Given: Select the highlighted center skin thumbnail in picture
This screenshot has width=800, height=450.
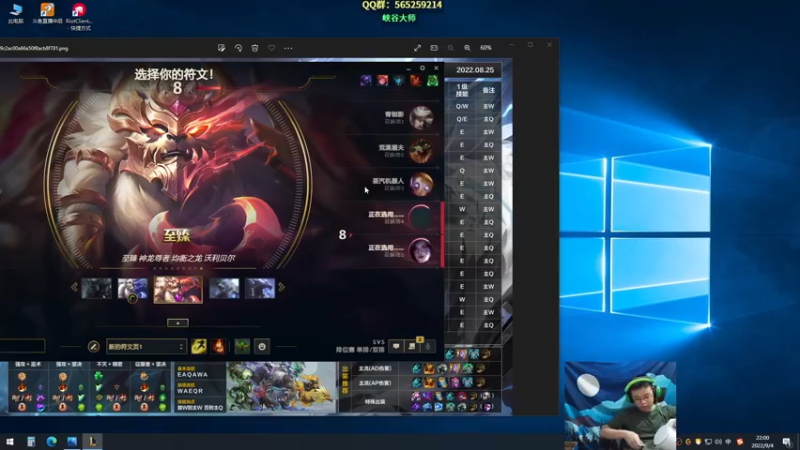Looking at the screenshot, I should (178, 289).
